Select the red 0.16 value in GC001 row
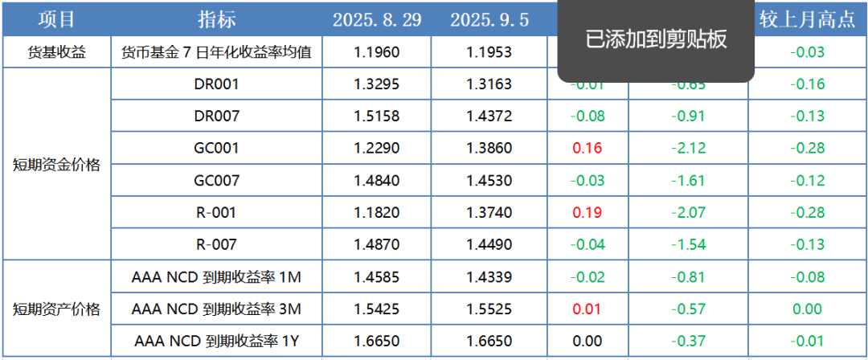Viewport: 868px width, 360px height. (x=586, y=148)
